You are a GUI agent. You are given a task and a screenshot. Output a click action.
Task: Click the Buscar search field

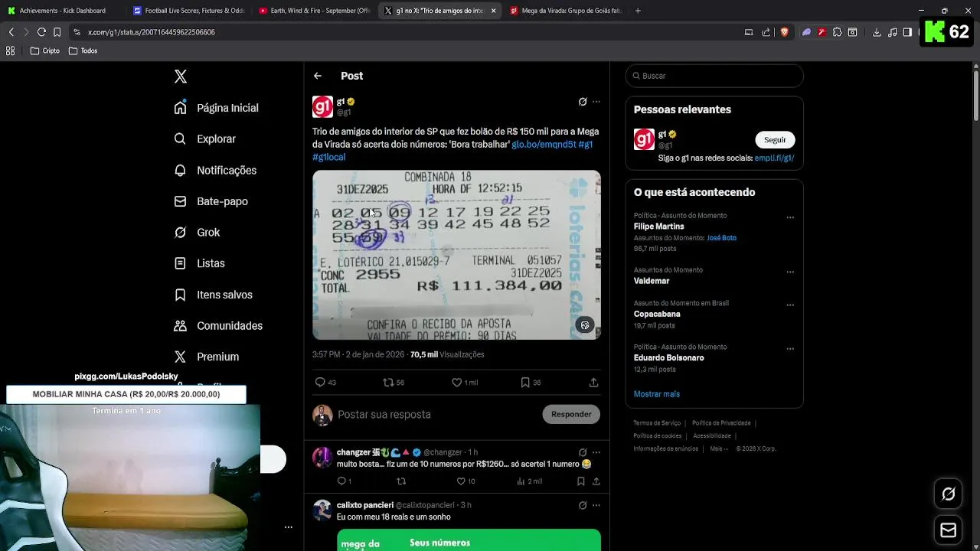714,76
